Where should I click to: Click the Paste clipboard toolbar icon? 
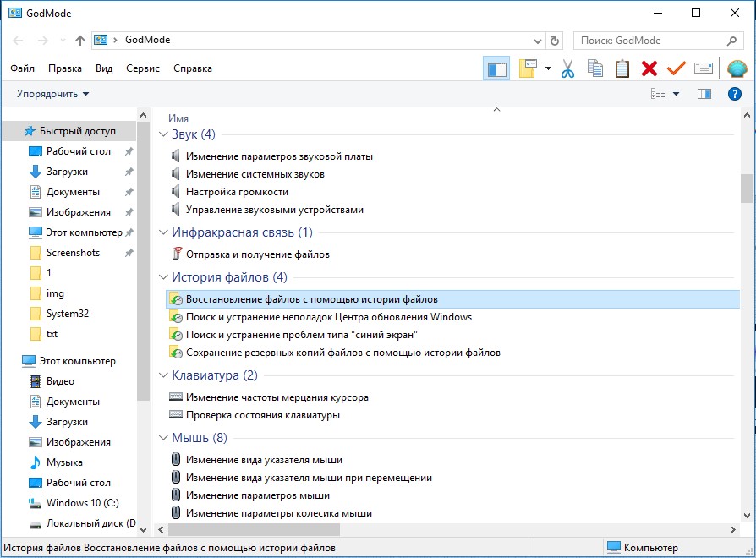tap(622, 68)
